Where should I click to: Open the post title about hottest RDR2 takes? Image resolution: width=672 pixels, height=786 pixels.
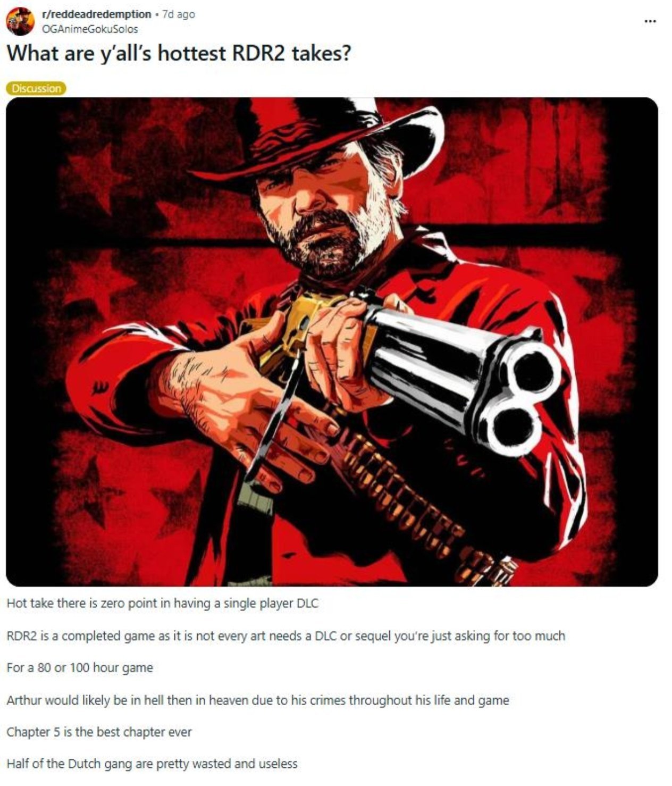(x=179, y=54)
